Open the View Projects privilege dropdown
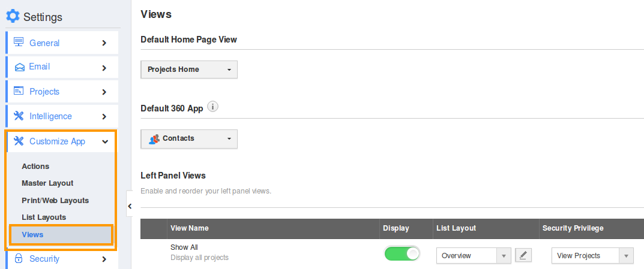The image size is (644, 269). tap(592, 256)
